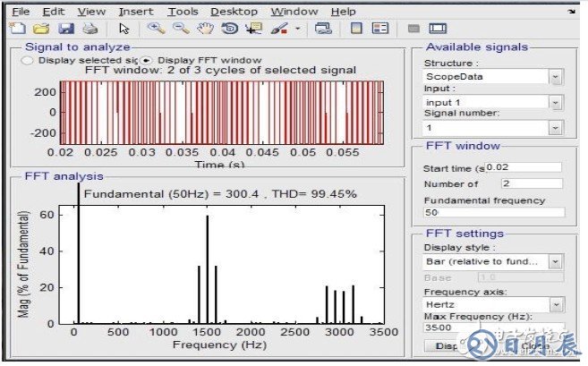Expand the Input dropdown showing input 1

(555, 102)
